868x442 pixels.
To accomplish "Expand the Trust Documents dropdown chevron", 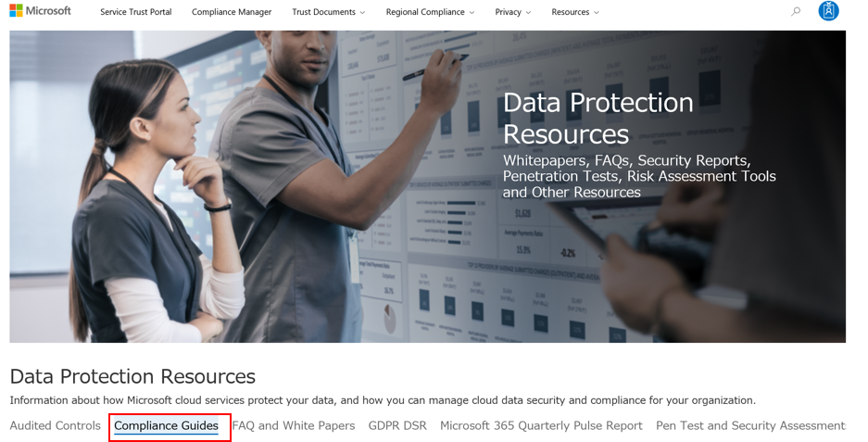I will [x=362, y=12].
